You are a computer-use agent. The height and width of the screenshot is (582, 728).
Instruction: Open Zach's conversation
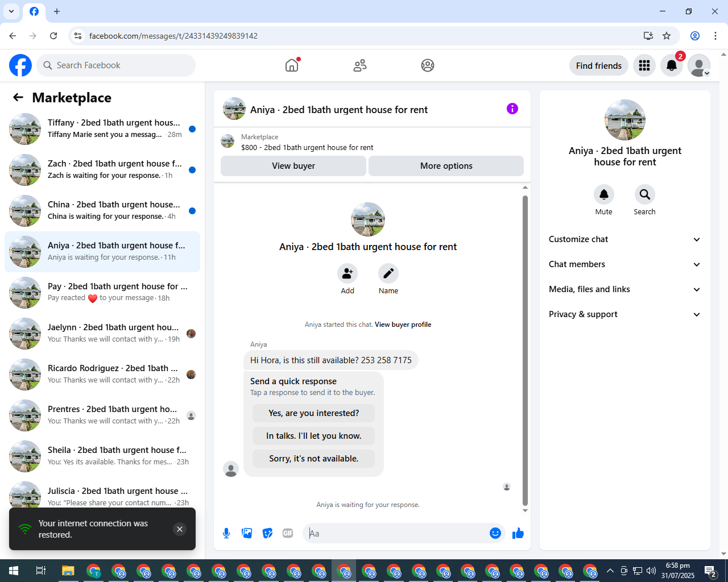tap(102, 170)
